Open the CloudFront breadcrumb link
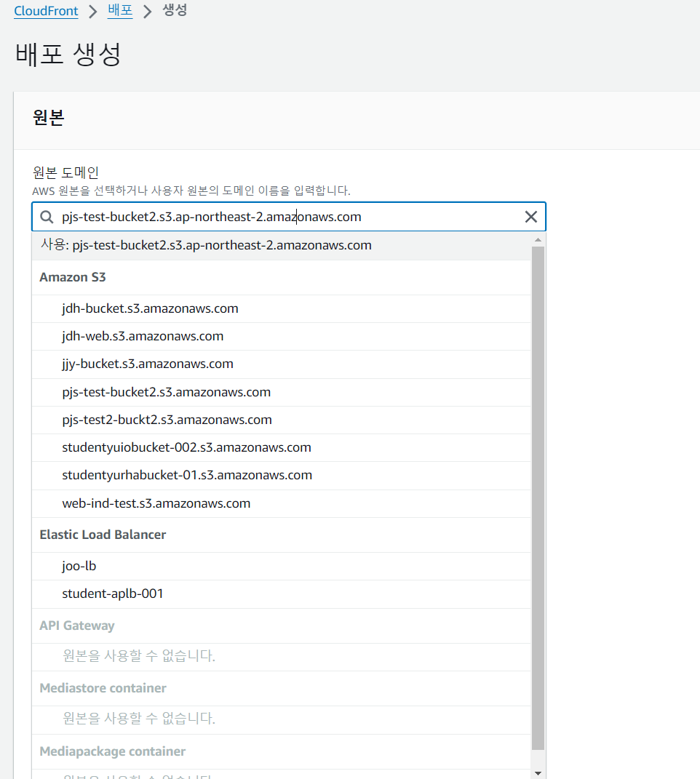Image resolution: width=700 pixels, height=779 pixels. (47, 11)
